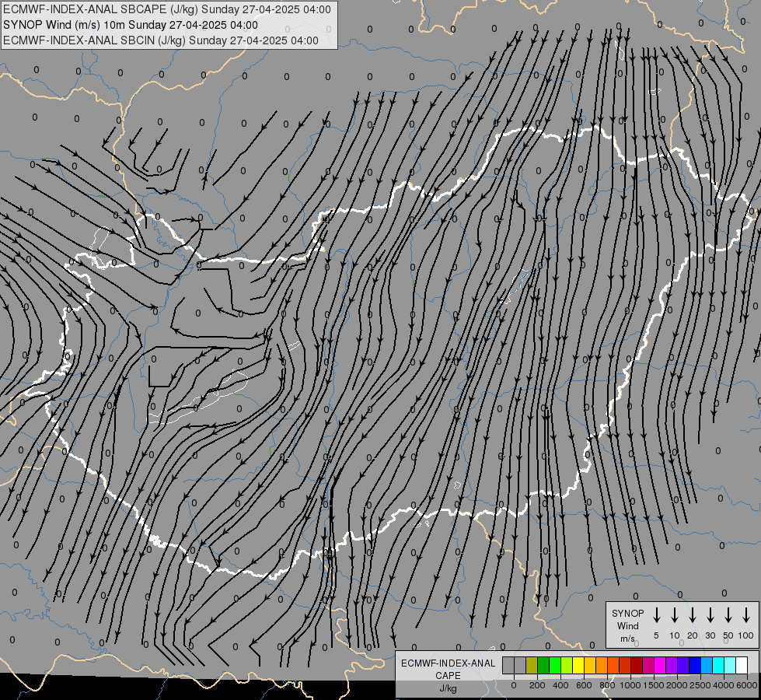Pick the bright magenta CAPE legend swatch
Viewport: 761px width, 700px height.
click(660, 665)
